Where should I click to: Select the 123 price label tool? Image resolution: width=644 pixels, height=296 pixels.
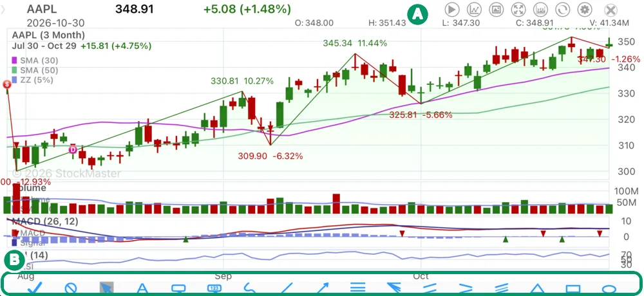(214, 288)
